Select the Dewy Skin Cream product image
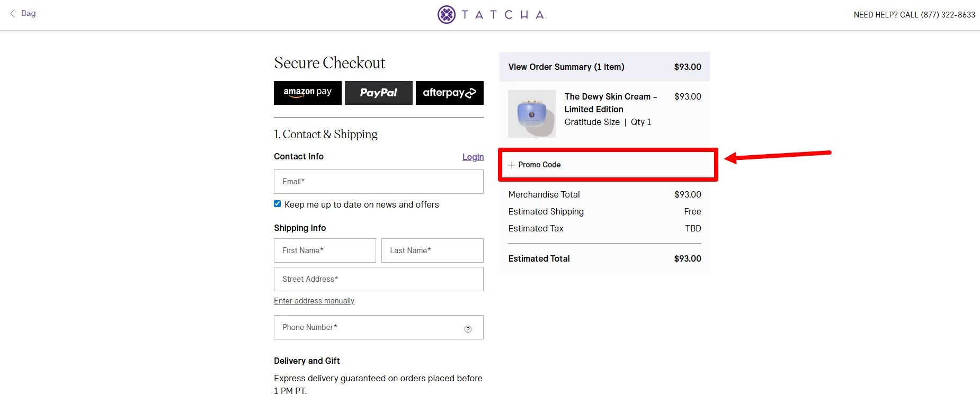Viewport: 980px width, 403px height. pos(531,113)
